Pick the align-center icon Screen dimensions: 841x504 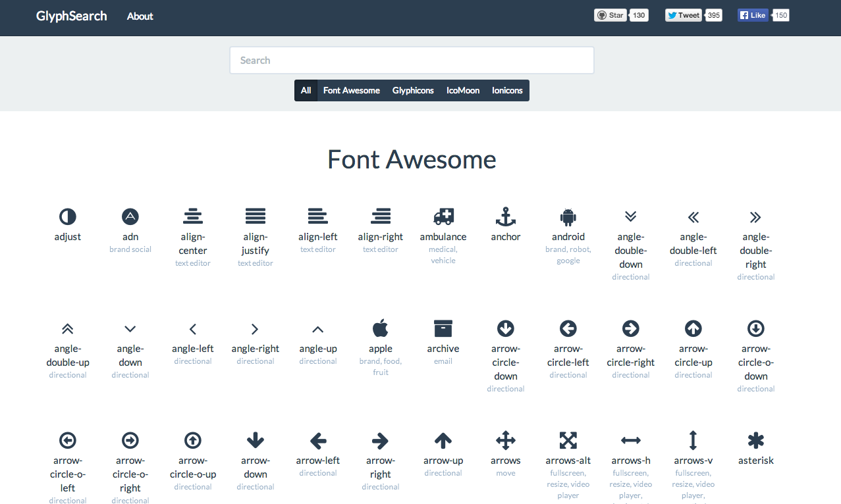[x=193, y=216]
